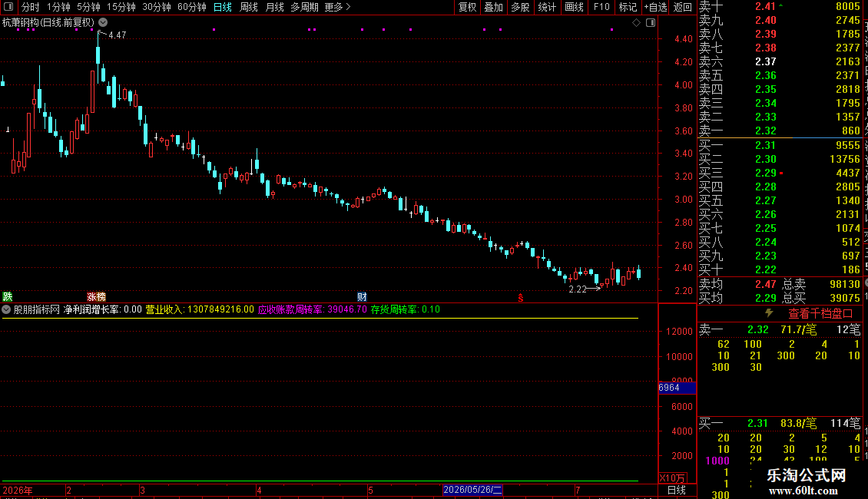Open the 画线 drawing tool
Image resolution: width=868 pixels, height=499 pixels.
[x=574, y=7]
